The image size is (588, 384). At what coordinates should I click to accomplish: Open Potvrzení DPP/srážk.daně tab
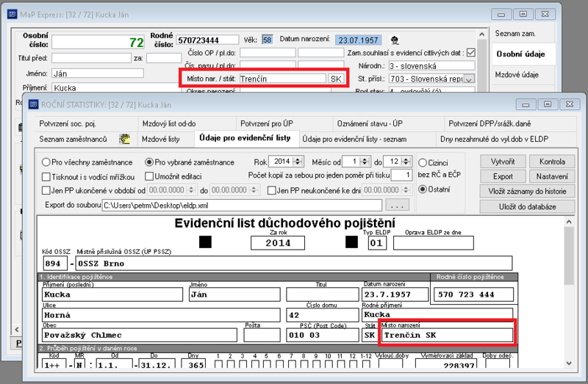(x=510, y=123)
